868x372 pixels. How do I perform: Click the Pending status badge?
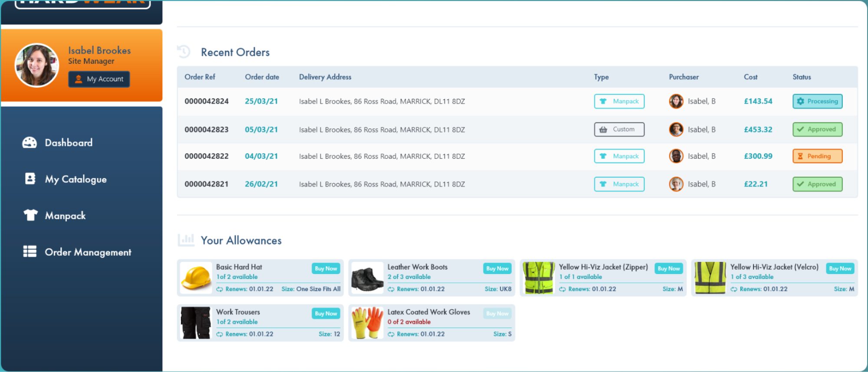pos(817,156)
